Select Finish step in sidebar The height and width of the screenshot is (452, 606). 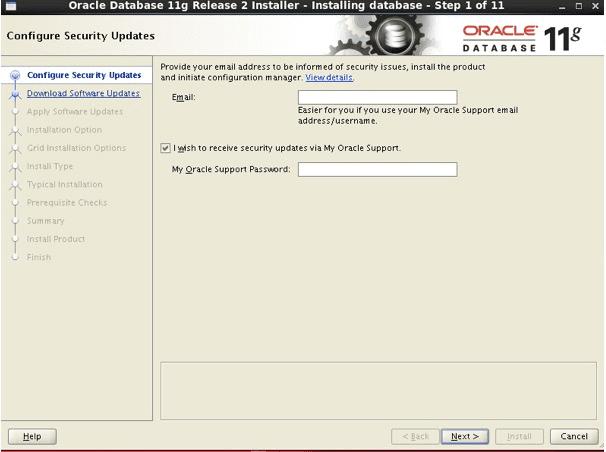39,257
